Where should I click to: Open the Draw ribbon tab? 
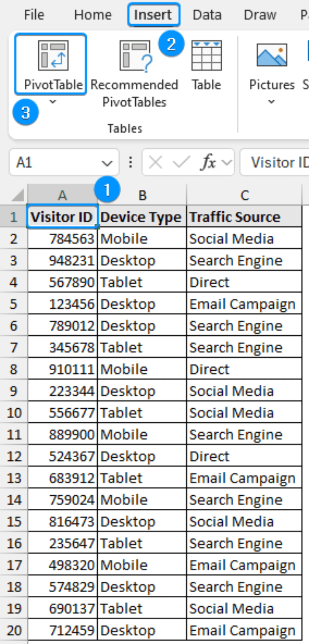click(260, 15)
